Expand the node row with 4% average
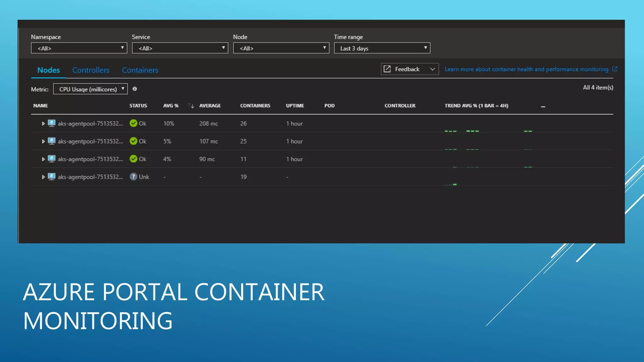Image resolution: width=644 pixels, height=362 pixels. pos(43,159)
